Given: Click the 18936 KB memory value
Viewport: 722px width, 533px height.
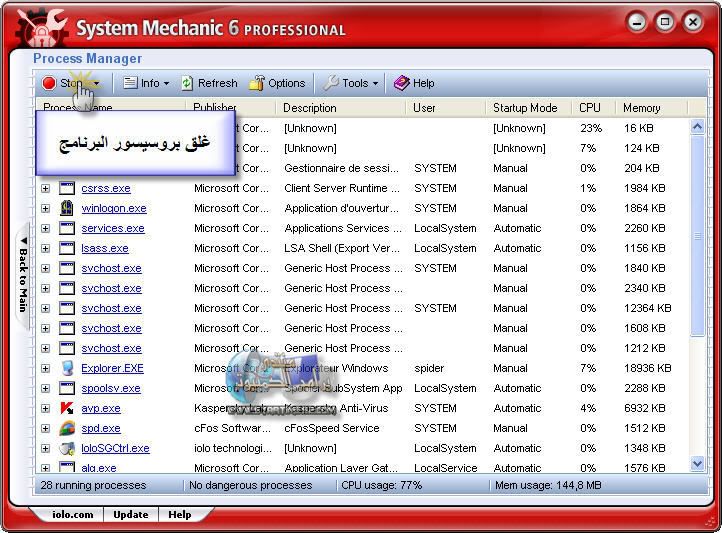Looking at the screenshot, I should point(647,368).
